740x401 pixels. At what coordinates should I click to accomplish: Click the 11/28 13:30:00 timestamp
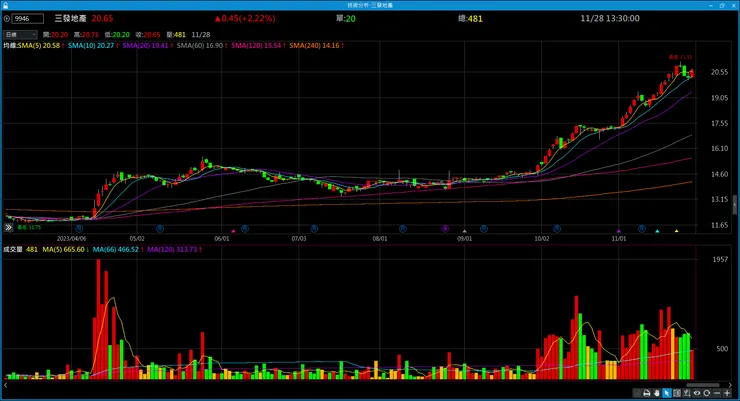tap(610, 18)
